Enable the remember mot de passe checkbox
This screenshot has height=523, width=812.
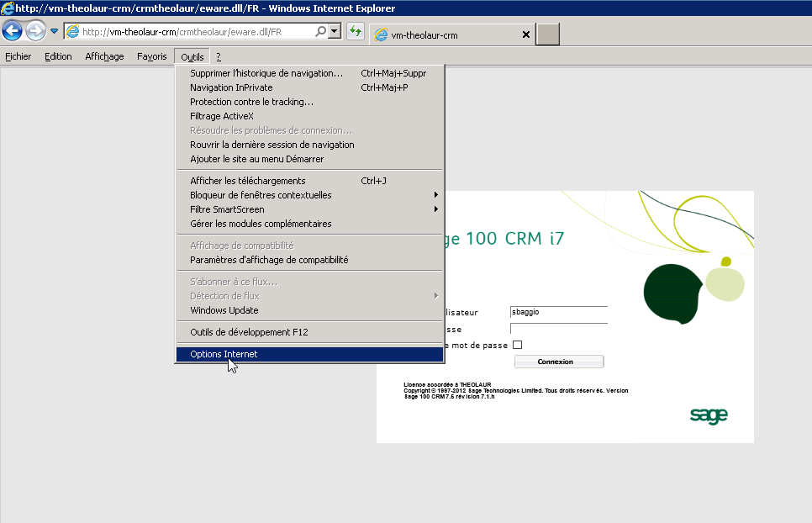[517, 345]
